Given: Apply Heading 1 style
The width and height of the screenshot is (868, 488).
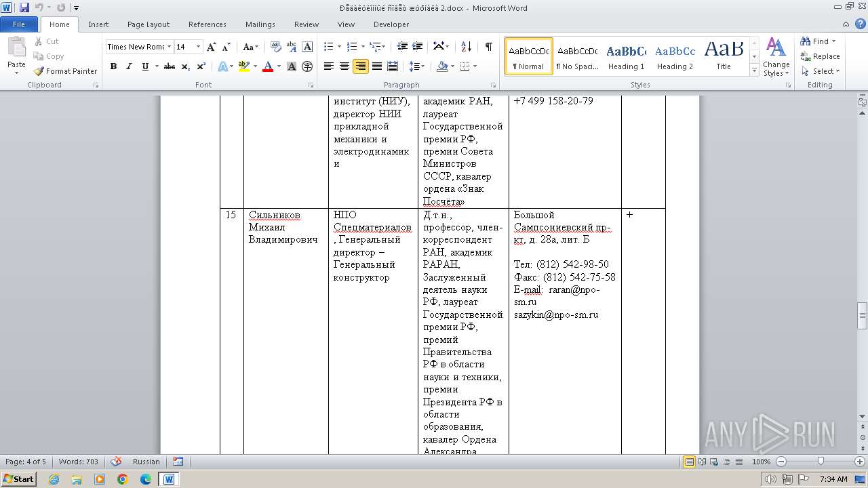Looking at the screenshot, I should pyautogui.click(x=626, y=56).
